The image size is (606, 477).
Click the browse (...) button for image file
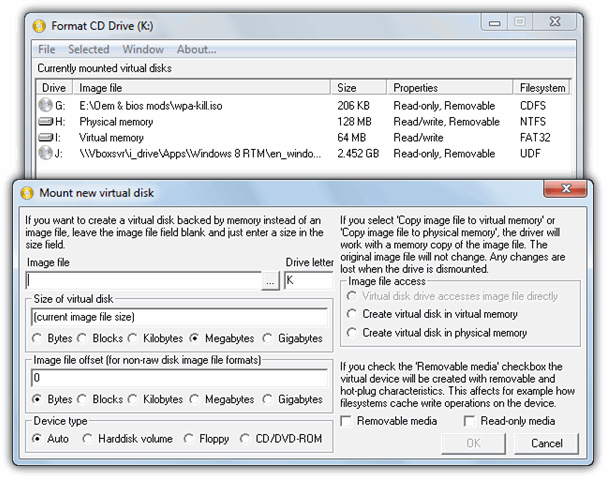(270, 281)
